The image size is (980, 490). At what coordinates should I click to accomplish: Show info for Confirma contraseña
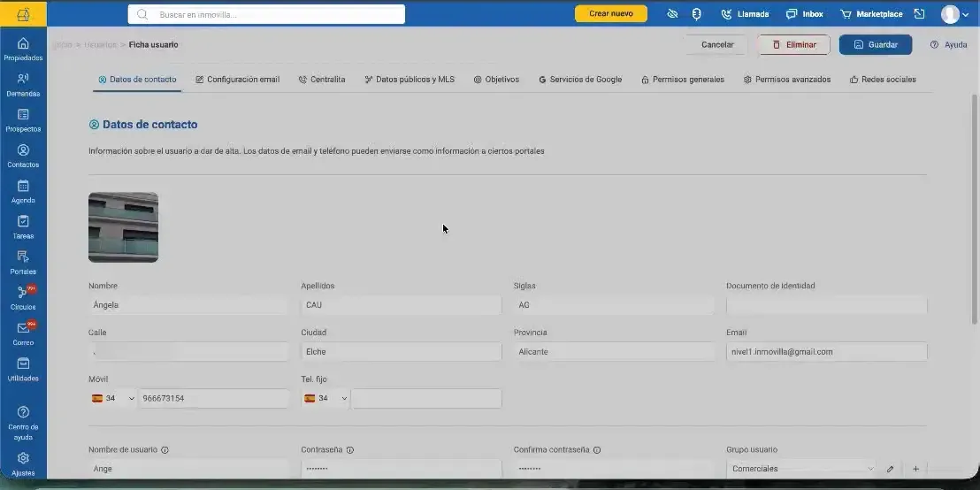(597, 450)
